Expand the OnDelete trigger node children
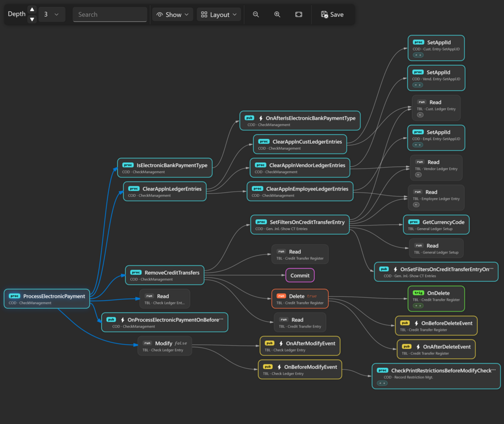504x424 pixels. [x=418, y=306]
